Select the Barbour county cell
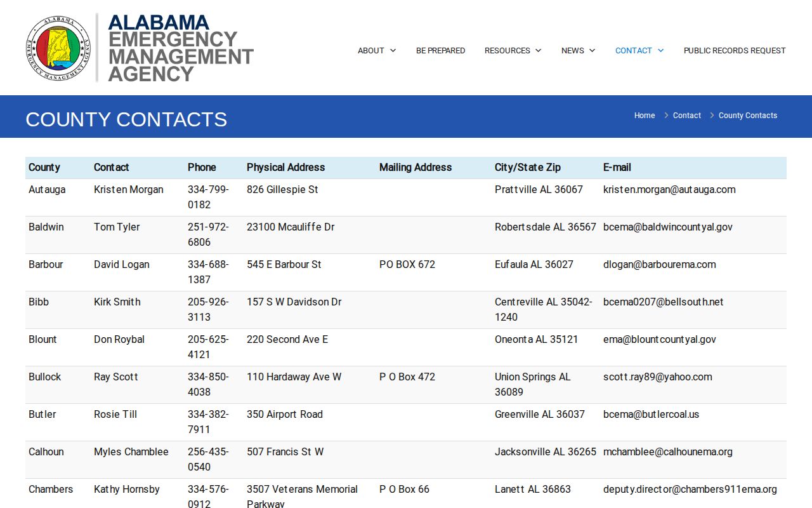 pyautogui.click(x=46, y=265)
